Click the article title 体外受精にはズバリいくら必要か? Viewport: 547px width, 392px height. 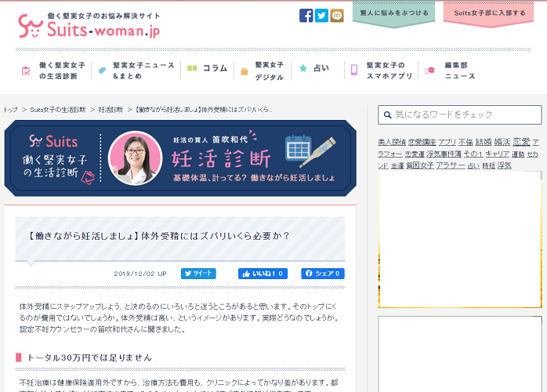(216, 236)
